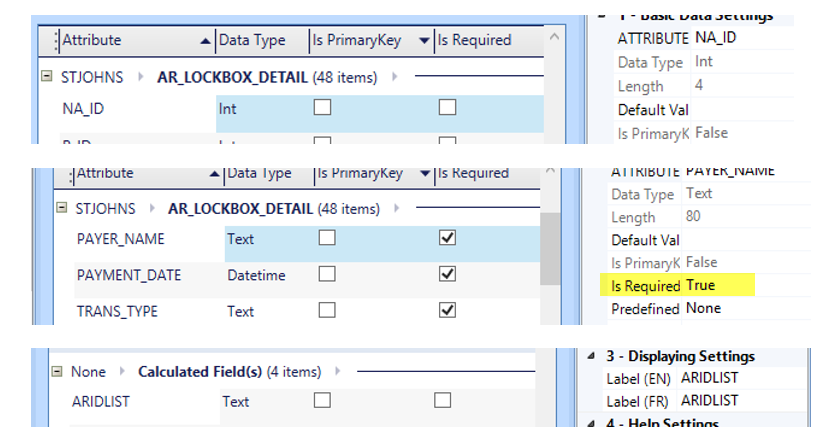Collapse the 4 - Help Settings section
This screenshot has width=831, height=444.
[589, 422]
